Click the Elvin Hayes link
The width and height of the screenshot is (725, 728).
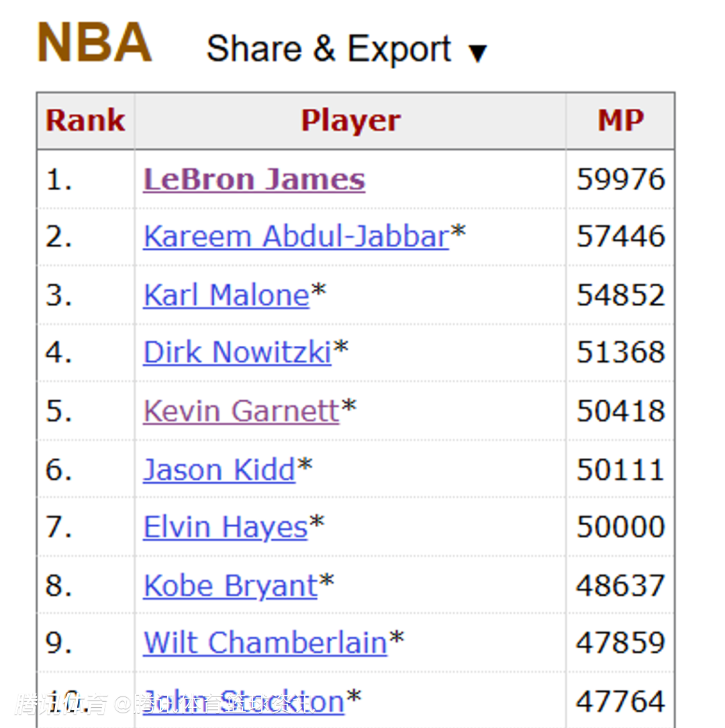click(225, 527)
